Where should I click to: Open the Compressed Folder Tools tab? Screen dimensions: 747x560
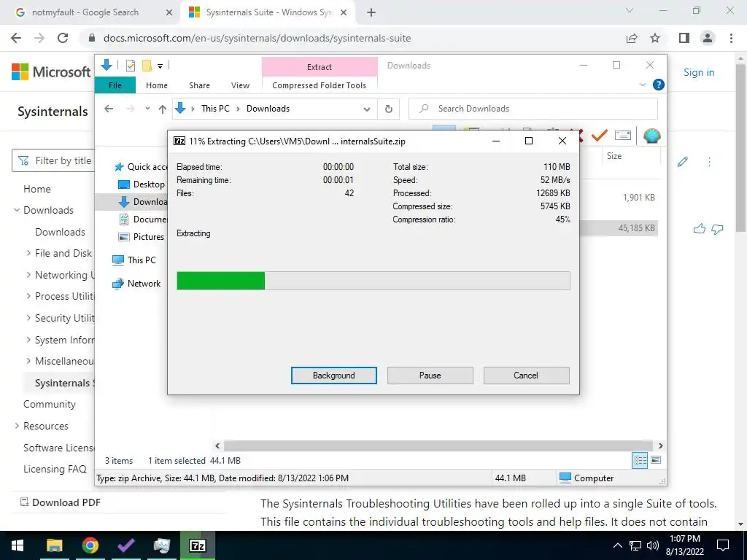pos(320,85)
